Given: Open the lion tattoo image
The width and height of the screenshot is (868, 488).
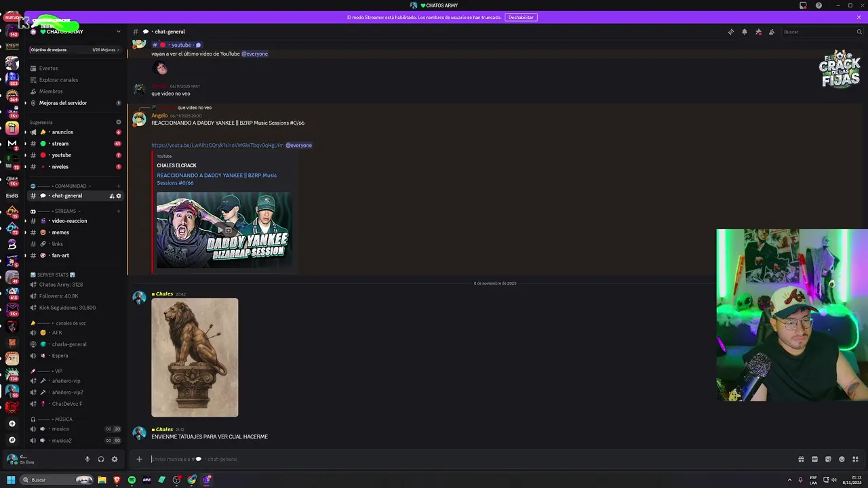Looking at the screenshot, I should [195, 357].
